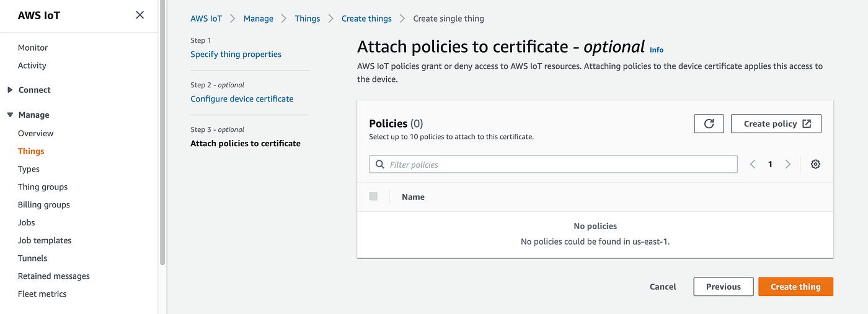Open the Info link beside heading
The width and height of the screenshot is (868, 314).
pos(657,50)
